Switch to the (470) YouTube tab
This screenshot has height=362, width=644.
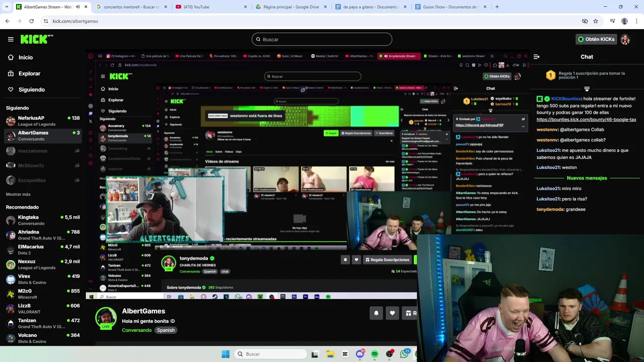(x=211, y=7)
